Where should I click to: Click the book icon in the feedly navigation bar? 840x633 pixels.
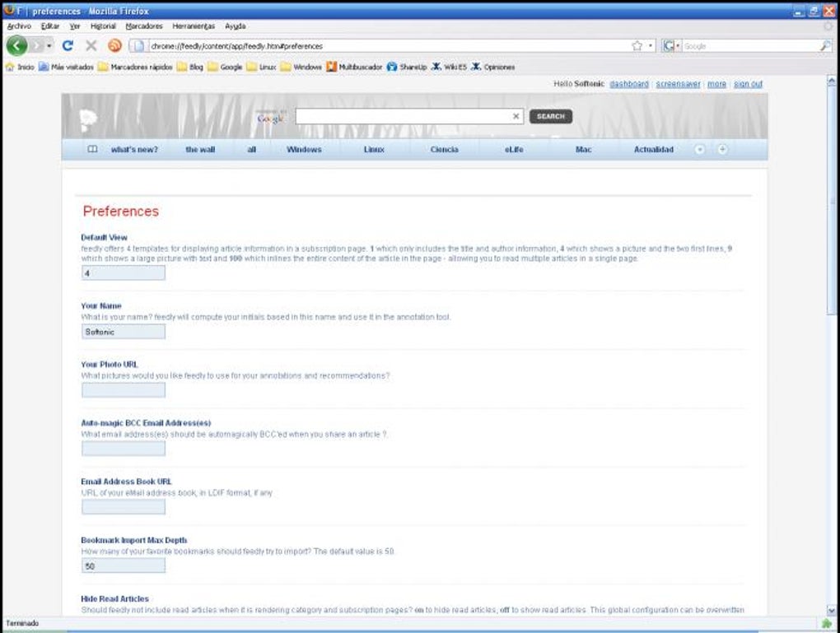[92, 150]
